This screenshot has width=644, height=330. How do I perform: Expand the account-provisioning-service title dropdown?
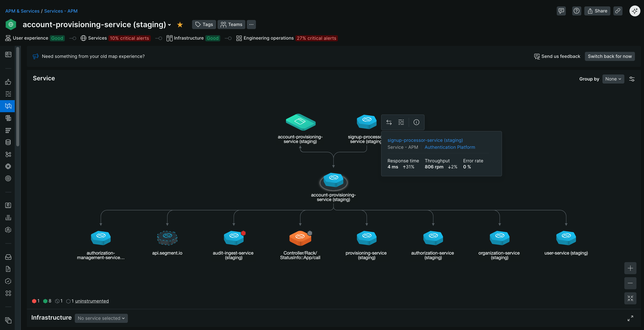(170, 25)
